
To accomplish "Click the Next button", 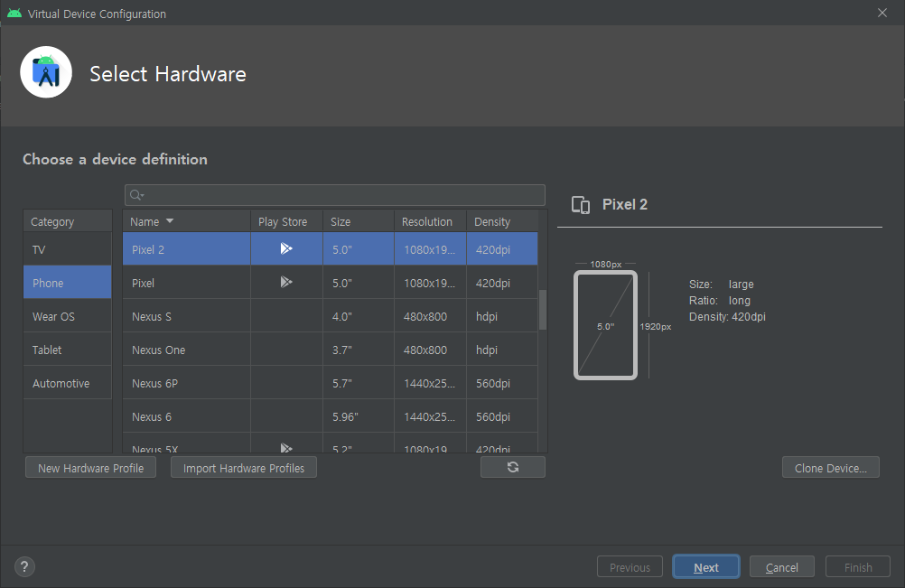I will pyautogui.click(x=706, y=567).
